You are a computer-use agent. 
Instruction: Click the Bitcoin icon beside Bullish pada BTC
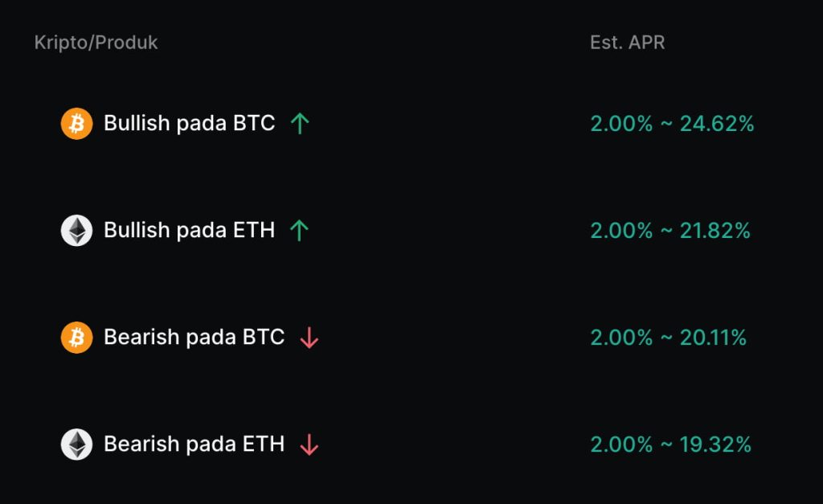pyautogui.click(x=77, y=124)
